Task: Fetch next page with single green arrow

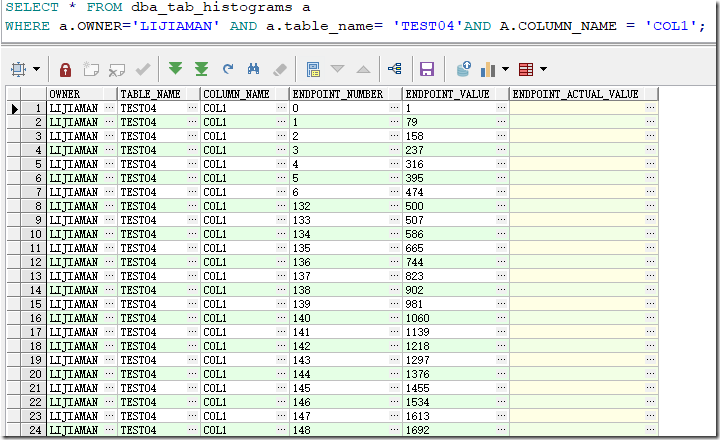Action: [175, 69]
